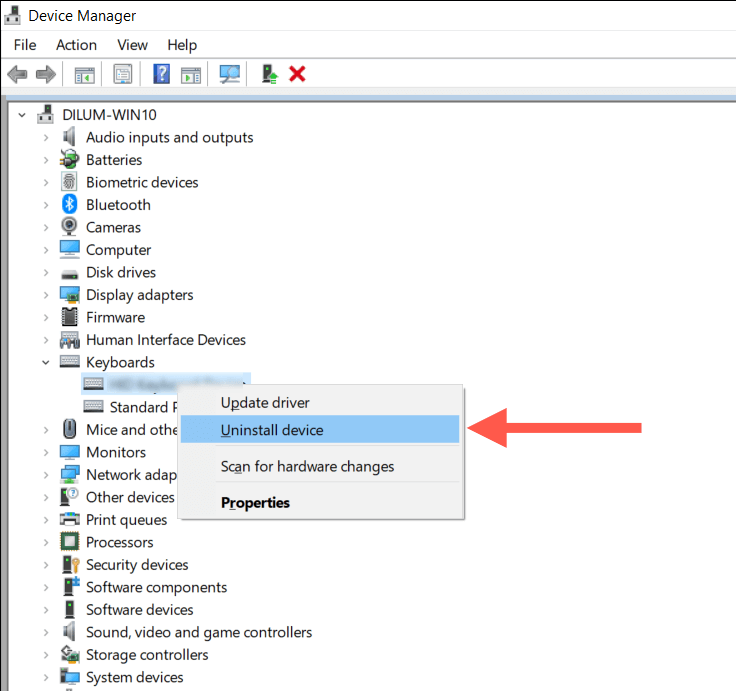Select the Storage controllers label
This screenshot has width=736, height=691.
147,655
